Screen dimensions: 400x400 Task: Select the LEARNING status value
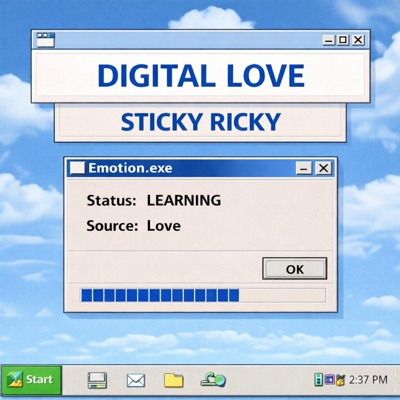(184, 200)
